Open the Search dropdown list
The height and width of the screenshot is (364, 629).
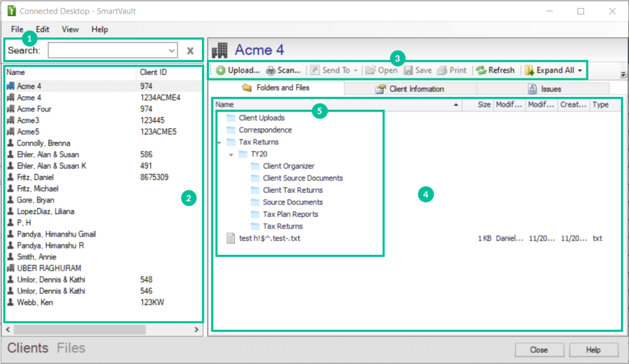pos(173,50)
